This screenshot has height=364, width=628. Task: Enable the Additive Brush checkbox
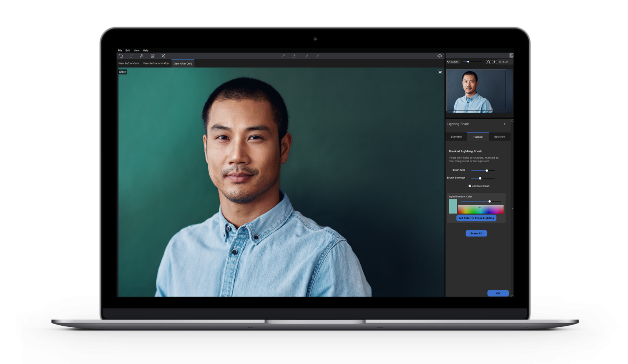click(x=470, y=185)
